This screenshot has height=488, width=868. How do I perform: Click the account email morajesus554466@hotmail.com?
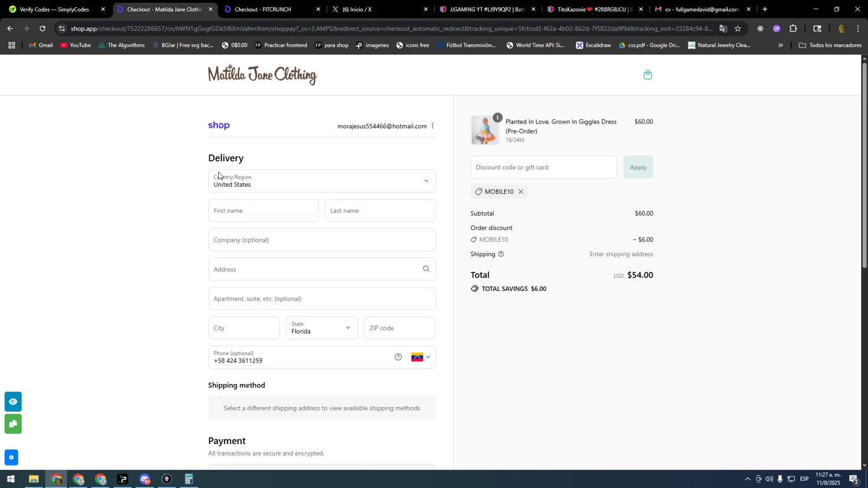382,126
